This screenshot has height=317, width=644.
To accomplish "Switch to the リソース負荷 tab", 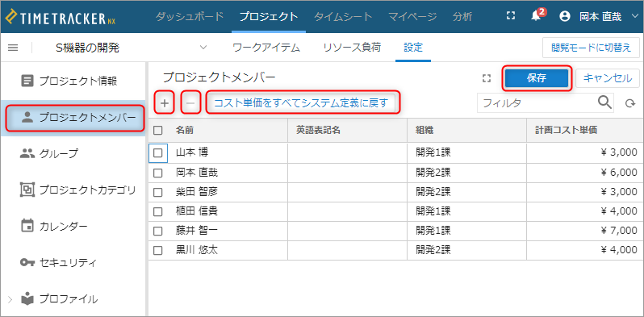I will pyautogui.click(x=352, y=48).
